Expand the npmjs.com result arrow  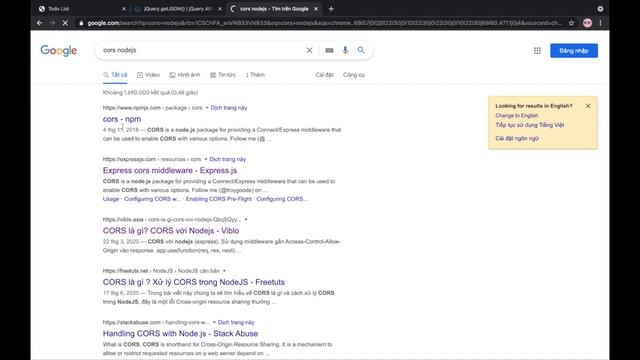coord(207,108)
